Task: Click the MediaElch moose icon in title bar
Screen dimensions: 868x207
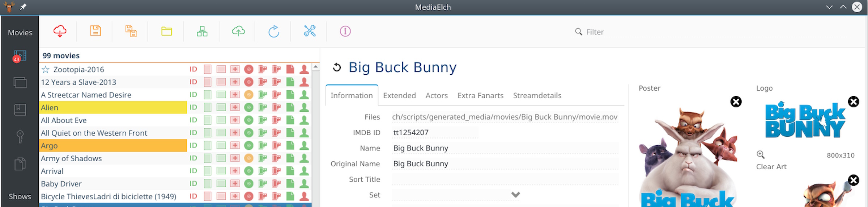Action: tap(9, 7)
